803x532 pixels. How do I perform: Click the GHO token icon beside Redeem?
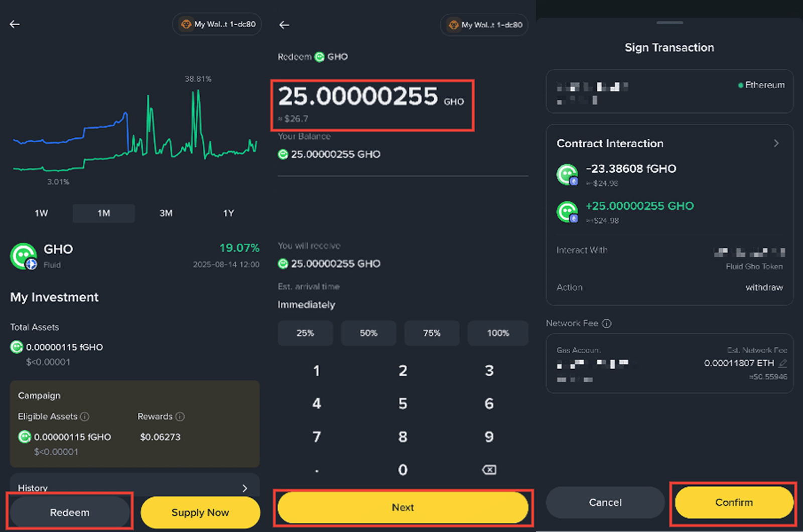click(x=319, y=57)
